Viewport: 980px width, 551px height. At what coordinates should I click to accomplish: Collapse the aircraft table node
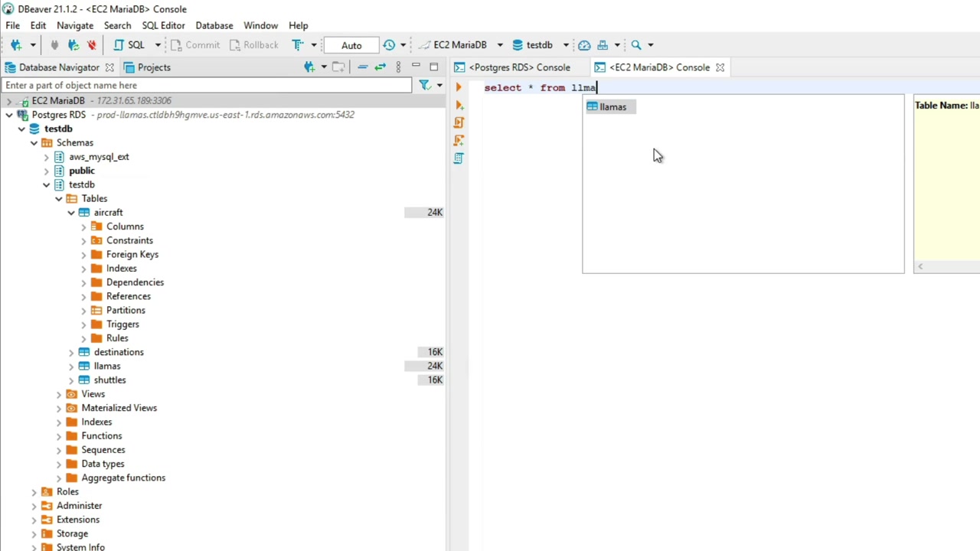click(71, 213)
